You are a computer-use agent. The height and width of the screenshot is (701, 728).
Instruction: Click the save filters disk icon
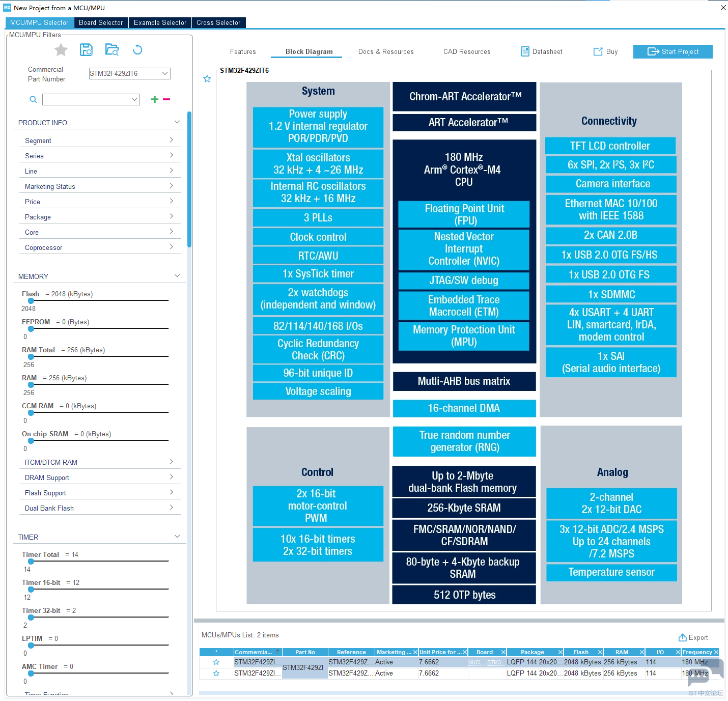87,49
